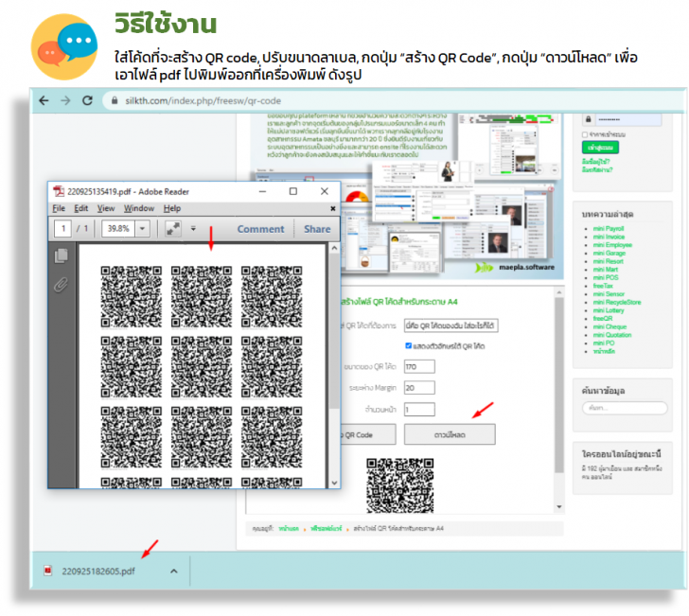Click the form panel scroll down arrow

click(559, 506)
